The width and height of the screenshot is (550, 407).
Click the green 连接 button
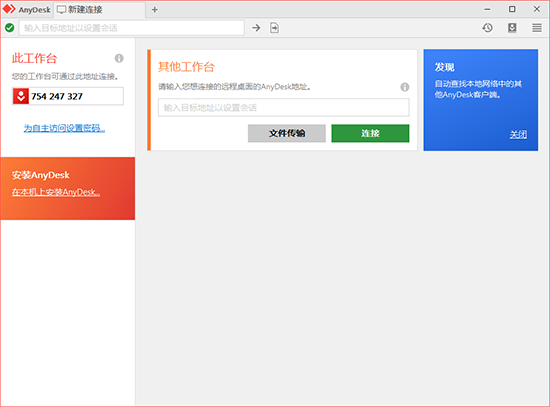pos(370,133)
